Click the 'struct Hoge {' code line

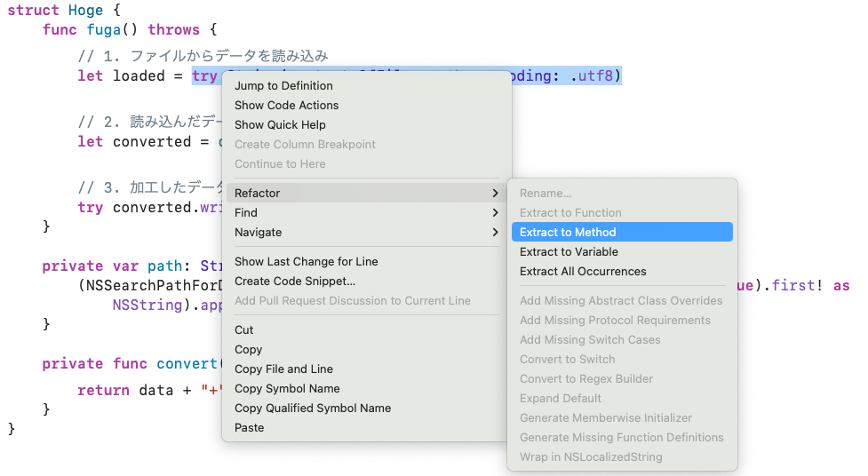[64, 11]
